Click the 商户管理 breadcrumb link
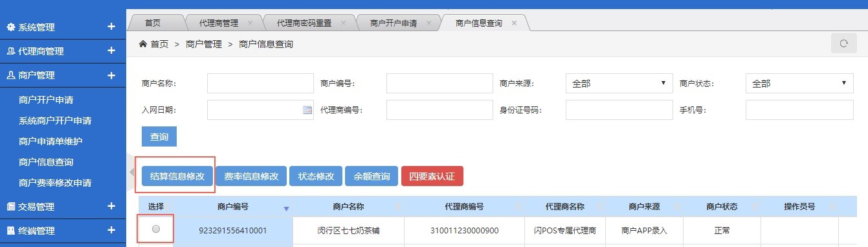Screen dimensions: 868x247 click(203, 44)
